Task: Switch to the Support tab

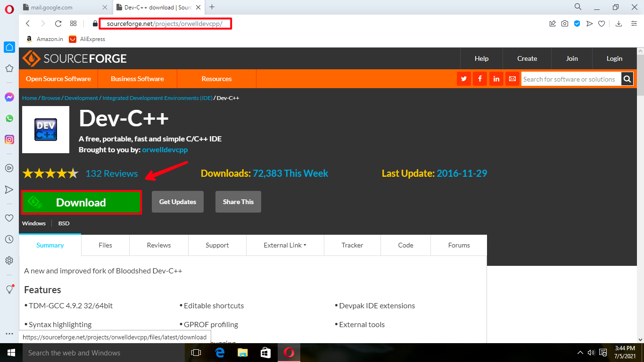Action: coord(217,245)
